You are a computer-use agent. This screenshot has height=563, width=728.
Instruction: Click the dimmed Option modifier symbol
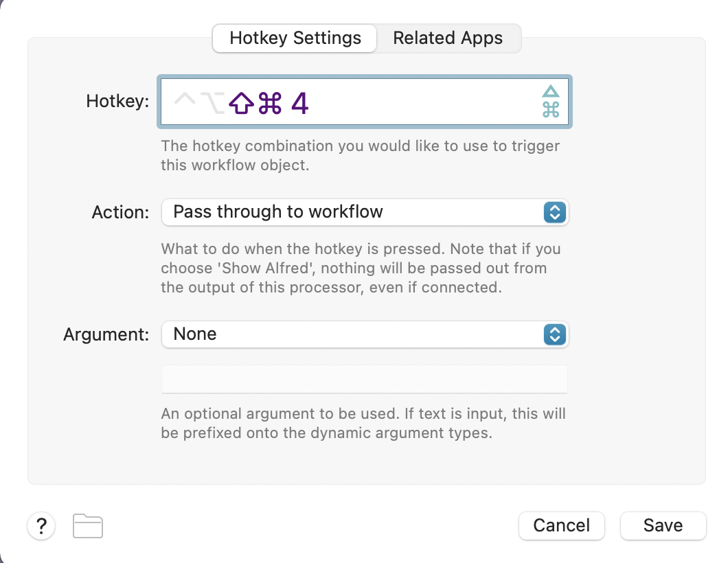click(214, 102)
